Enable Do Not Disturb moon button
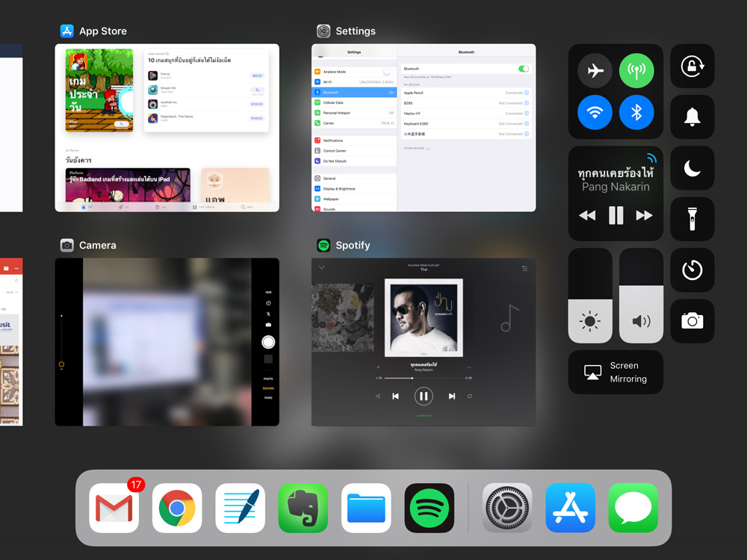This screenshot has width=747, height=560. [x=692, y=167]
